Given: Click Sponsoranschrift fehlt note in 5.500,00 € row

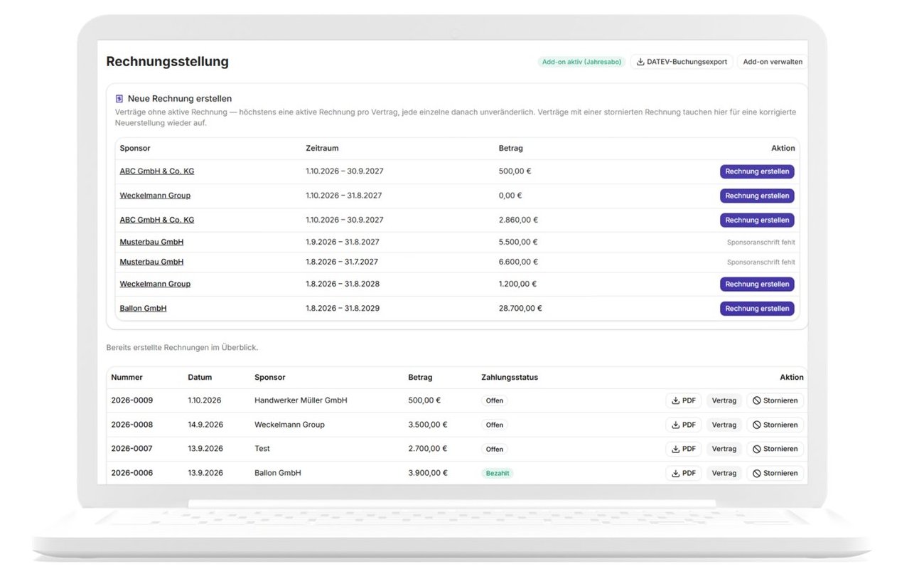Looking at the screenshot, I should click(x=761, y=243).
